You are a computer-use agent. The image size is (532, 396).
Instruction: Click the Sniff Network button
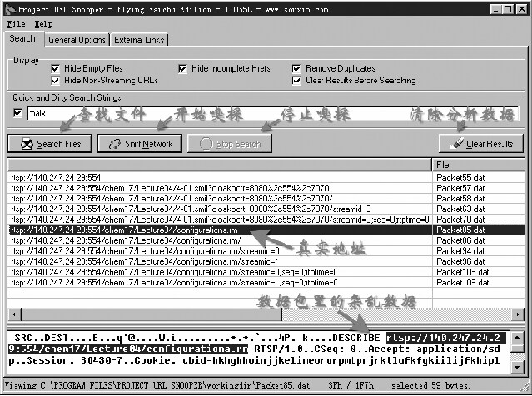coord(140,144)
